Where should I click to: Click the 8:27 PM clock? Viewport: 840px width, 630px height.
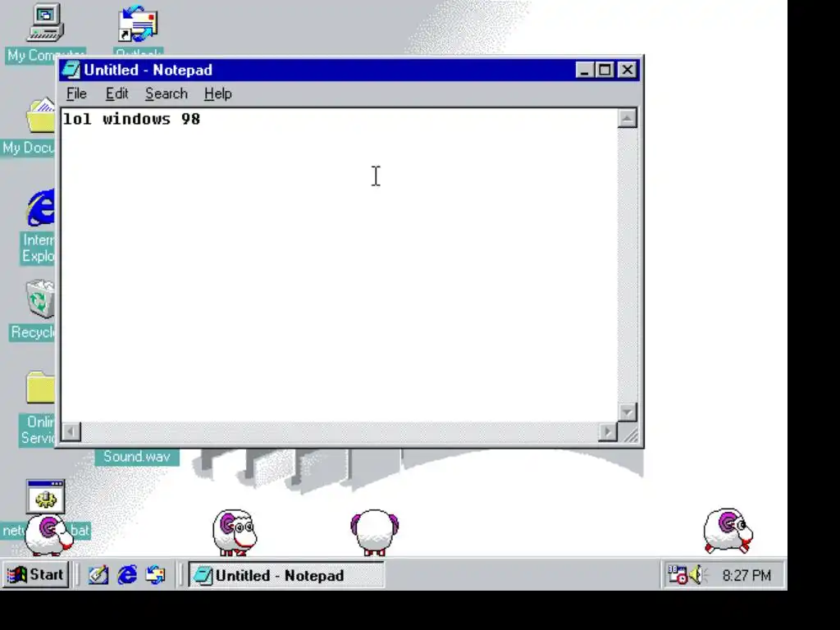[746, 575]
